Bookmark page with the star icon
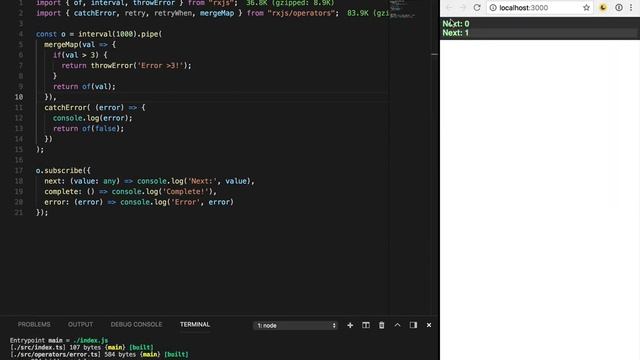Screen dimensions: 640x360 pos(587,7)
